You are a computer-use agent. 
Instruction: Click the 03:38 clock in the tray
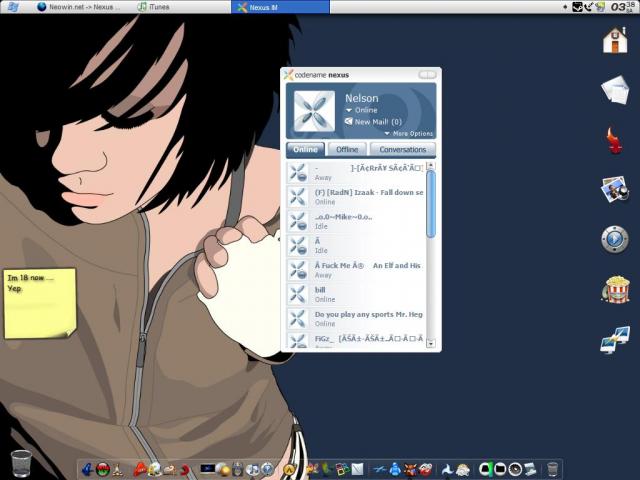coord(623,7)
